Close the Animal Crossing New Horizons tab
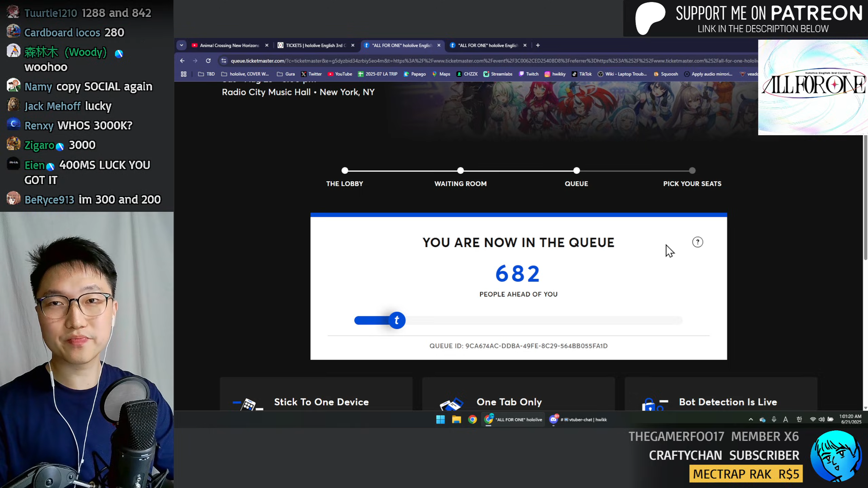 click(x=267, y=45)
